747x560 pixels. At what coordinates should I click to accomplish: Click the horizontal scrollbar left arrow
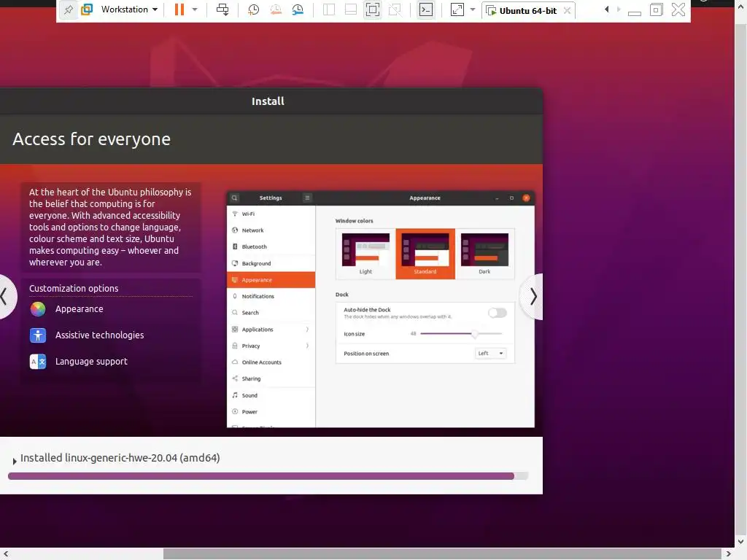tap(6, 554)
